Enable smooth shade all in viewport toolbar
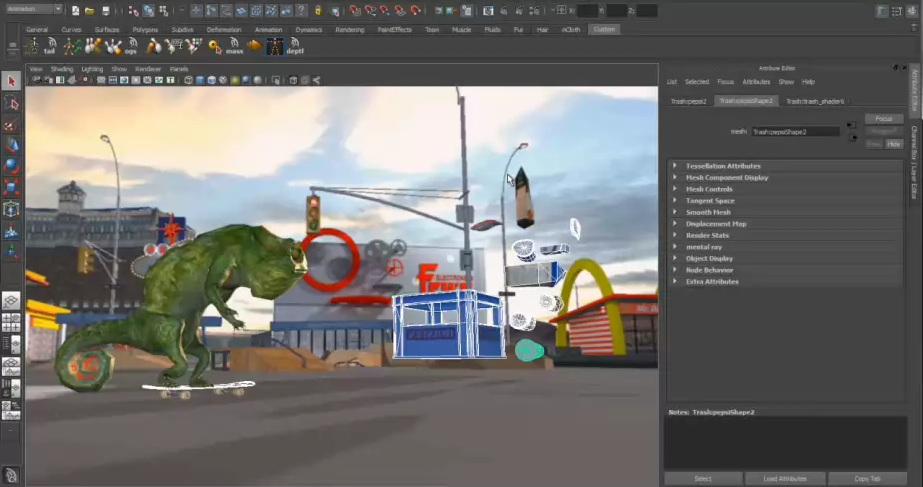 pos(200,80)
